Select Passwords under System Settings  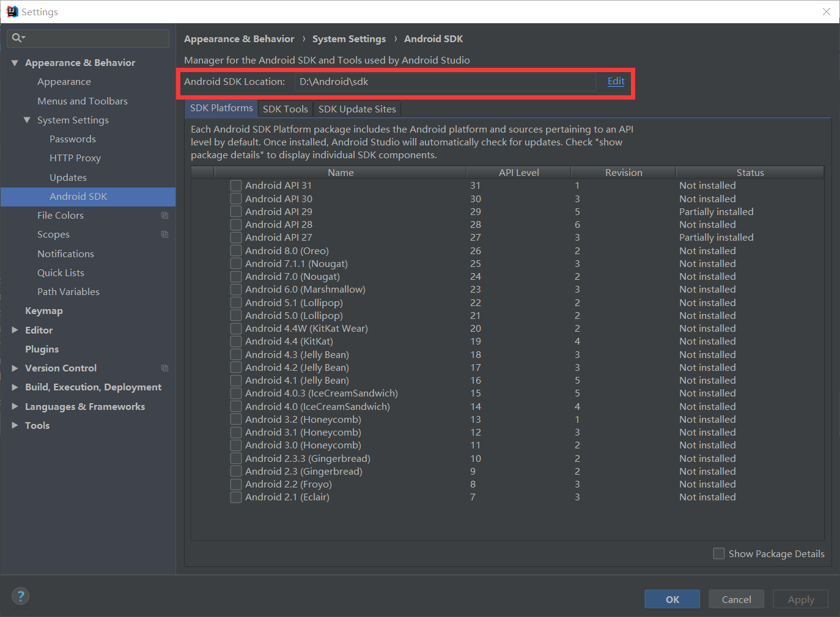coord(73,139)
